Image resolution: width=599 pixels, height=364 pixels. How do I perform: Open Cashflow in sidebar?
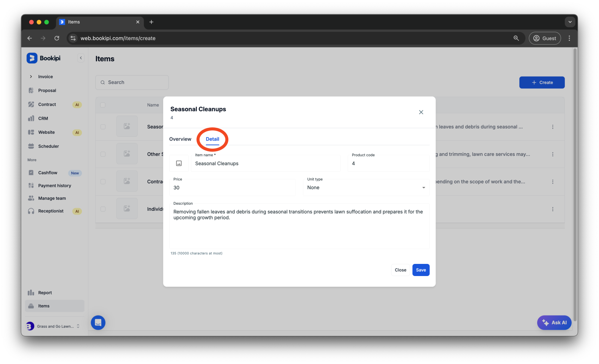(x=48, y=173)
